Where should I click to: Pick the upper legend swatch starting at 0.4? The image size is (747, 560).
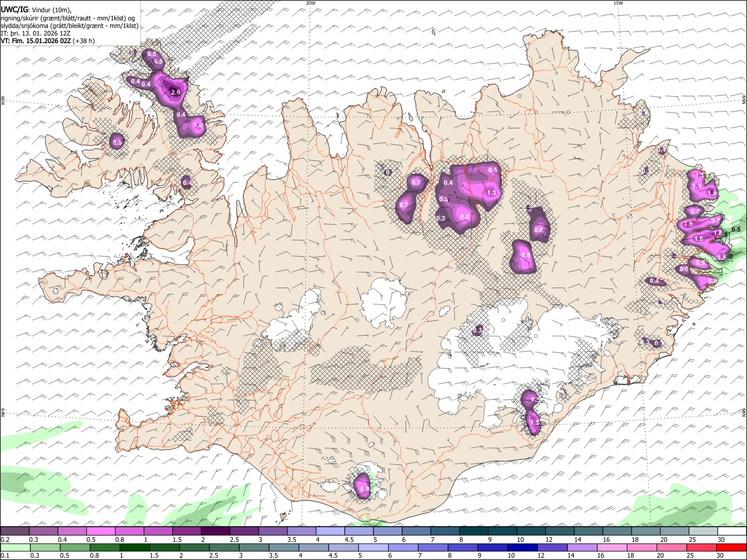(72, 531)
